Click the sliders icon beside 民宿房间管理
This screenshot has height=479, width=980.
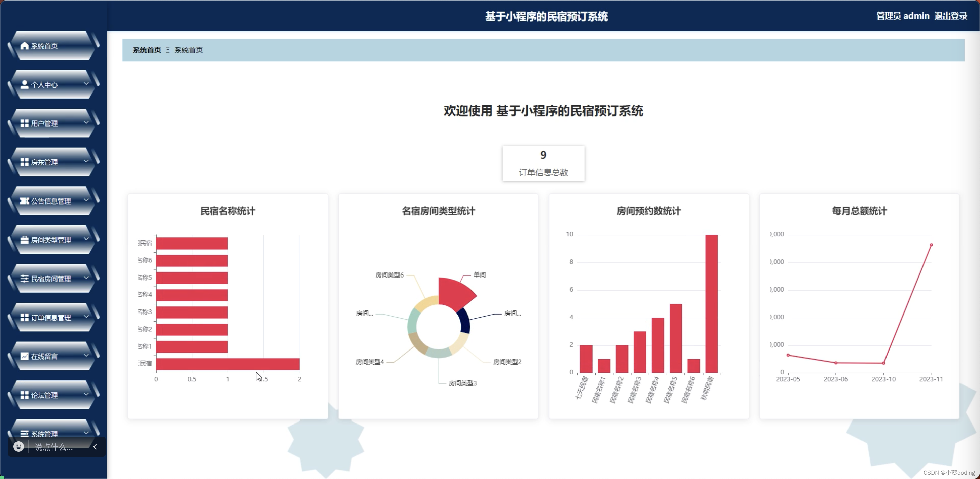point(24,279)
